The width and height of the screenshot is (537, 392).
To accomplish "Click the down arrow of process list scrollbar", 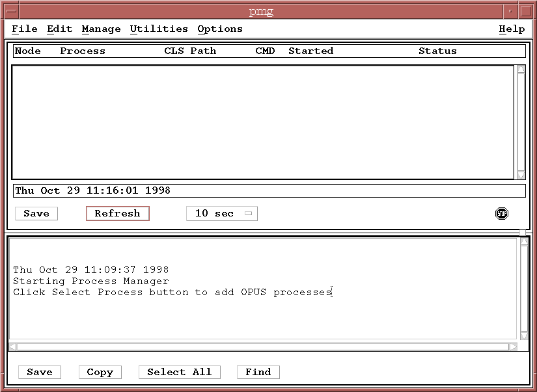I will pos(521,175).
